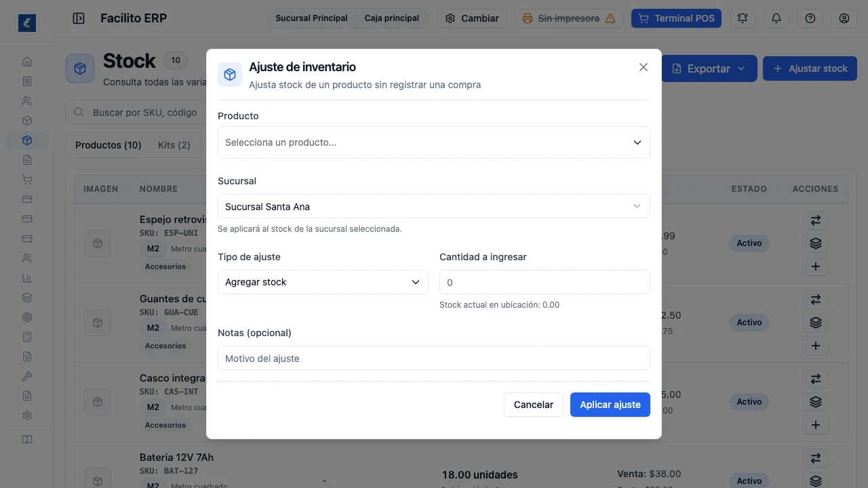Click the 18.00 unidades stock value

[x=480, y=474]
